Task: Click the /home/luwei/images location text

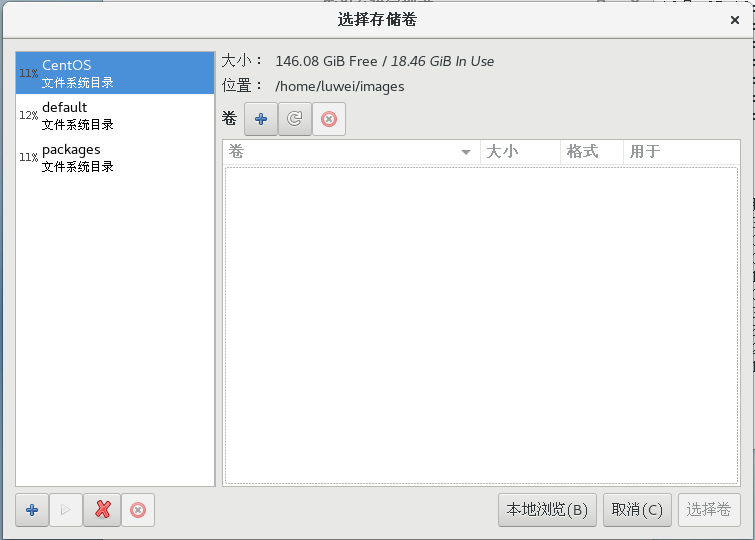Action: click(339, 86)
